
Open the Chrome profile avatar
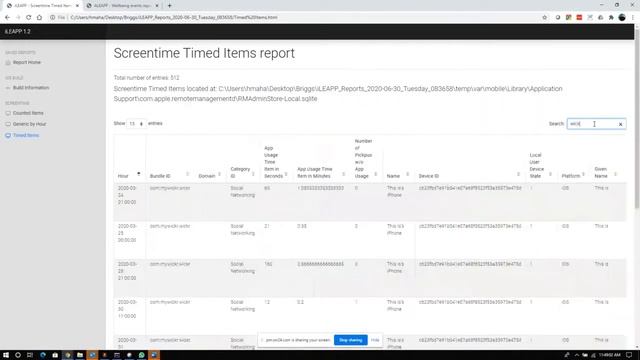pyautogui.click(x=622, y=18)
